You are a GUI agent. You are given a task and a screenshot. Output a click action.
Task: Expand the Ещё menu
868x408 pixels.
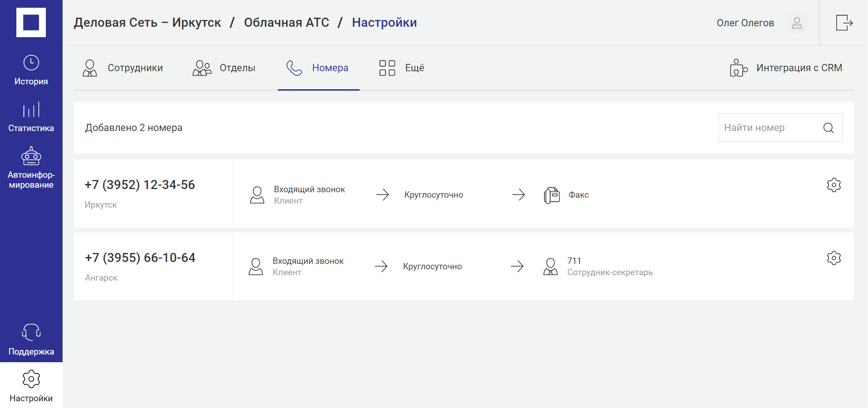pos(402,68)
